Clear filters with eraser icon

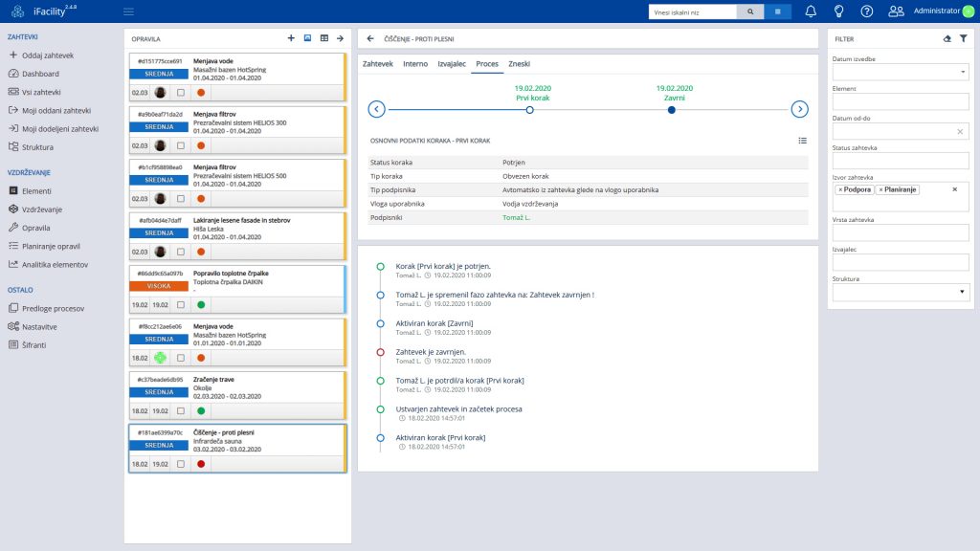(x=947, y=38)
